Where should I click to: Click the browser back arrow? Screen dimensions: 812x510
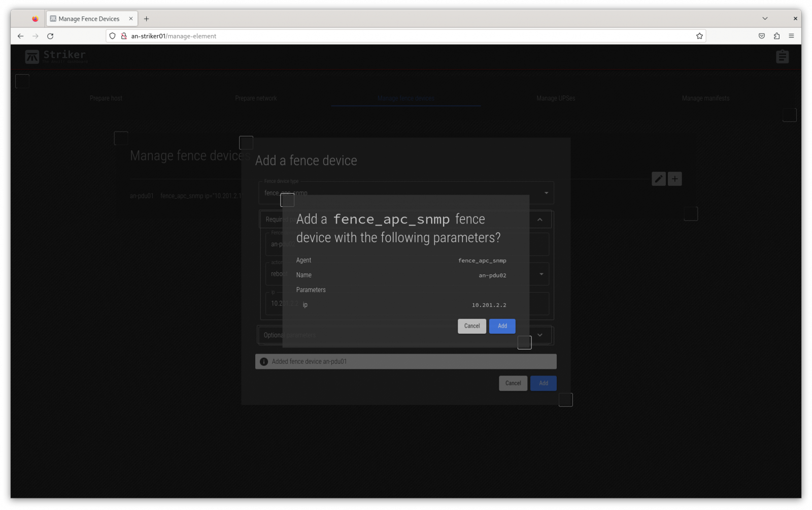click(x=20, y=36)
